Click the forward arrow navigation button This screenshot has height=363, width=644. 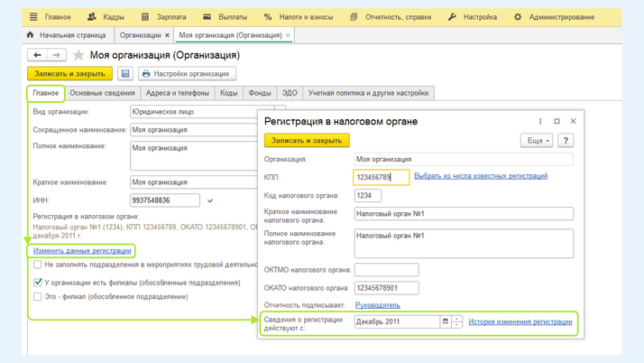click(56, 55)
